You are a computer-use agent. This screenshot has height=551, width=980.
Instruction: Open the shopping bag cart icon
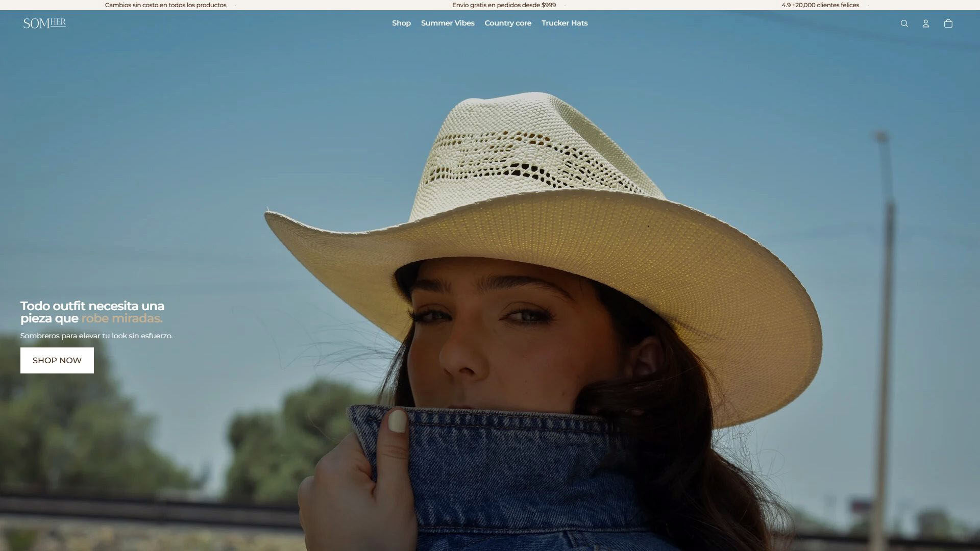click(x=948, y=23)
